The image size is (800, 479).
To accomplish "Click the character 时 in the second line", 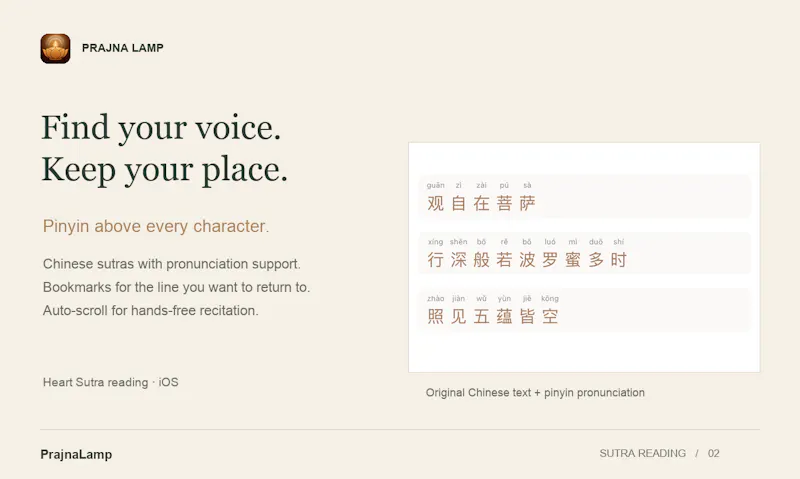I will pos(618,260).
